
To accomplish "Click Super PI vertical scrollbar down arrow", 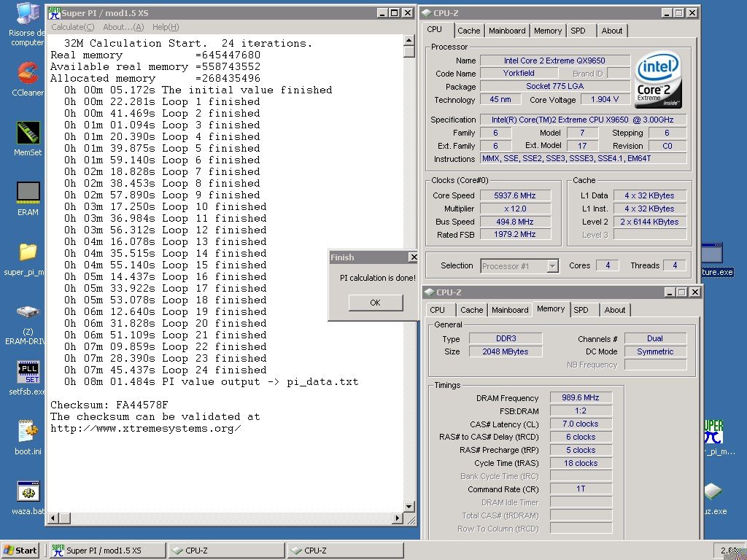I will (409, 506).
